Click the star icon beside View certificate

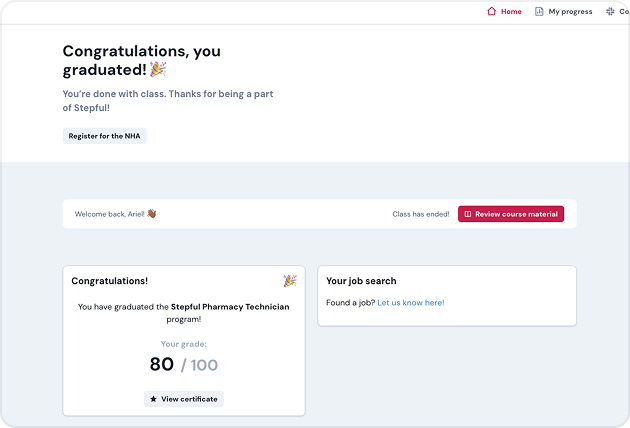click(153, 399)
